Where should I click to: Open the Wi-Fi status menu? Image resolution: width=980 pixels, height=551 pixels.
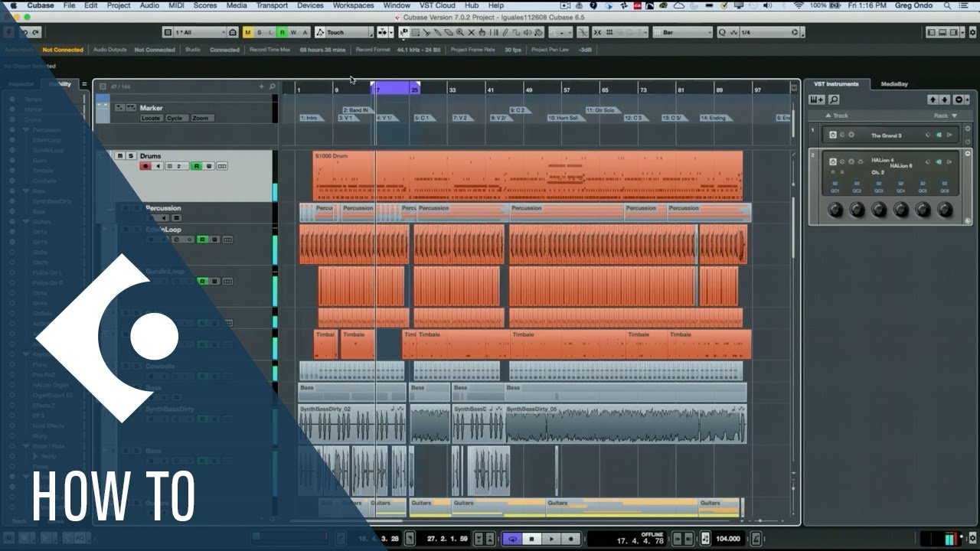(x=799, y=5)
